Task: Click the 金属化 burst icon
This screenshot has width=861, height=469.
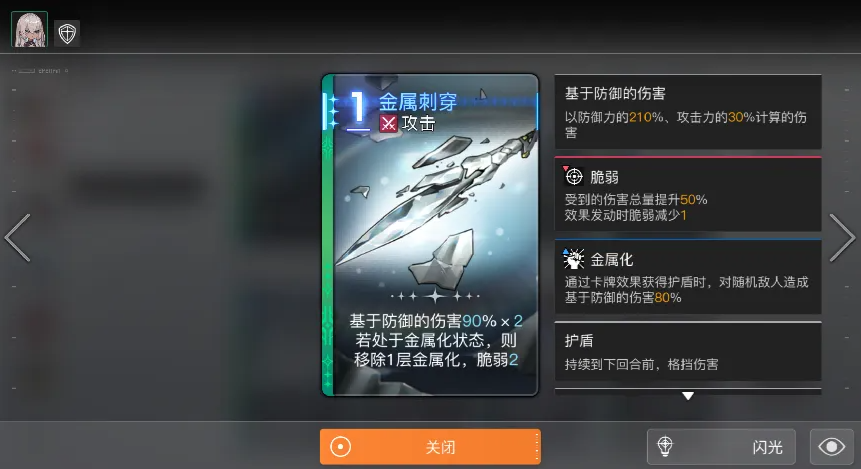Action: [574, 259]
